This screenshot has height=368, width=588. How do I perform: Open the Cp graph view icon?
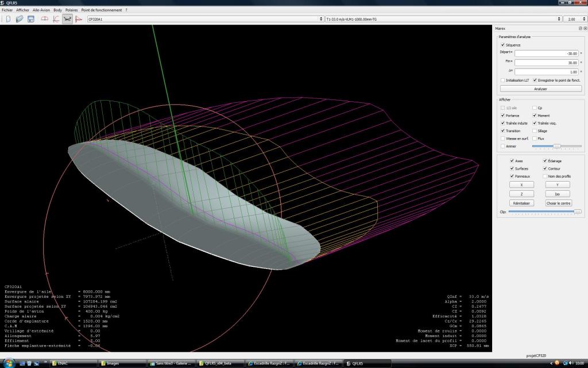pos(78,19)
